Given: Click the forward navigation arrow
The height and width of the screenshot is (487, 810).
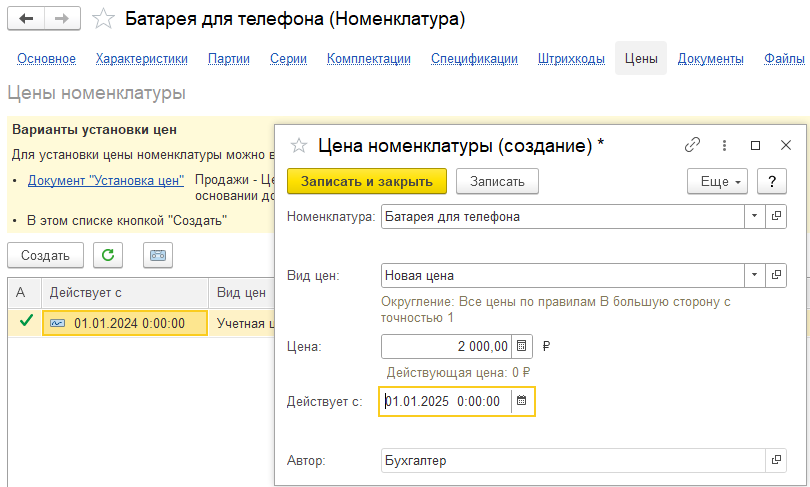Looking at the screenshot, I should [62, 19].
